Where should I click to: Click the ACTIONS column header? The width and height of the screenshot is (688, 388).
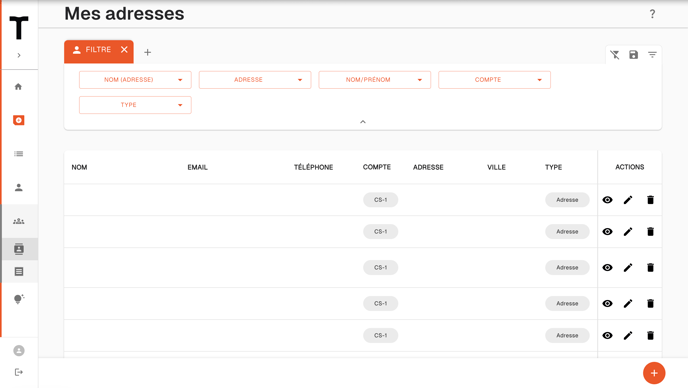(x=630, y=167)
